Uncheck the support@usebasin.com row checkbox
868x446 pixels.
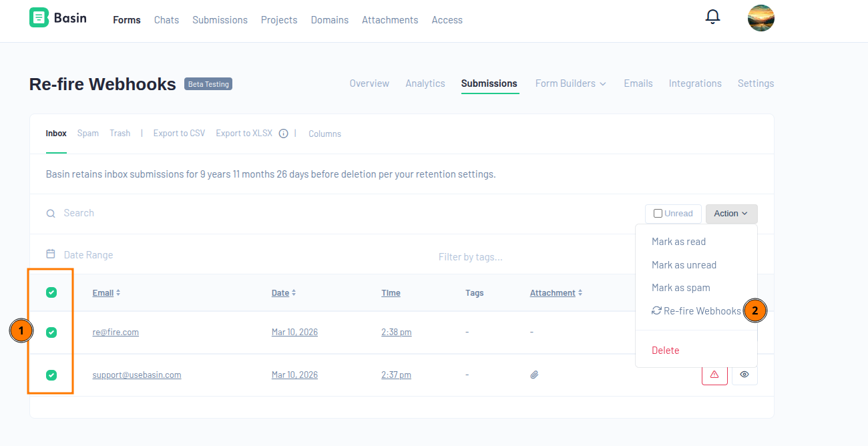[x=51, y=375]
